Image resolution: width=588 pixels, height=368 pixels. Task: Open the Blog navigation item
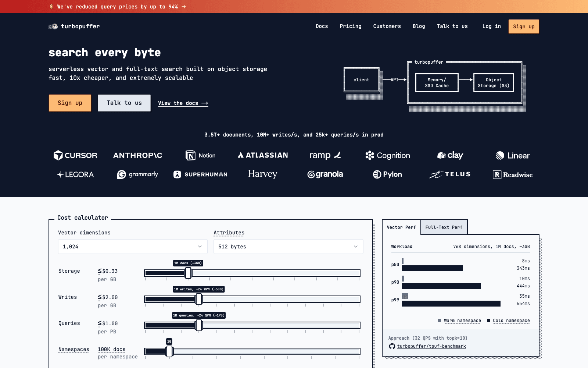click(419, 26)
